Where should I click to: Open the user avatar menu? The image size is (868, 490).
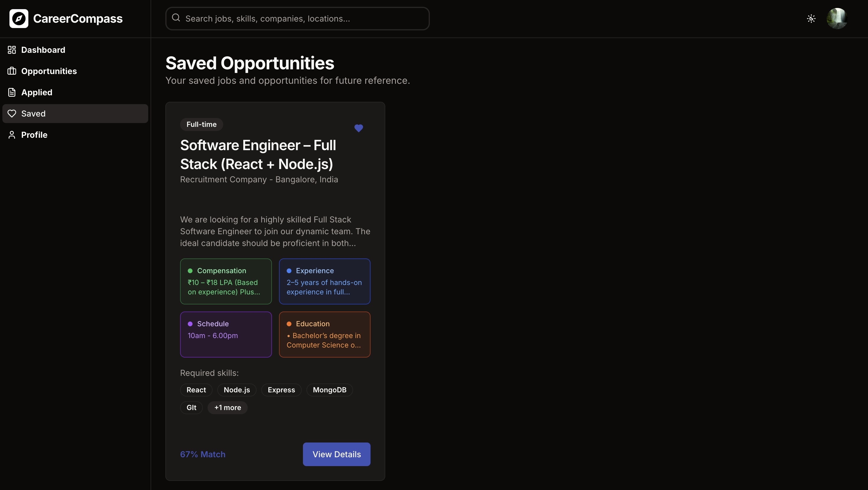837,19
